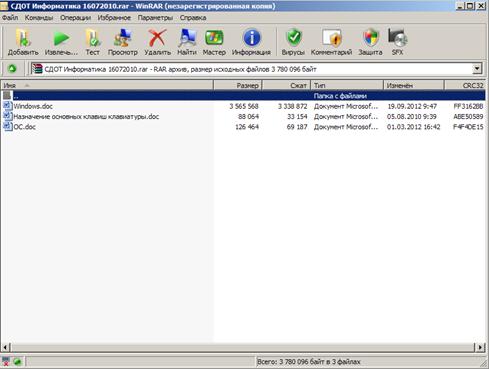Maximize the WinRAR window
The image size is (489, 369).
[470, 6]
